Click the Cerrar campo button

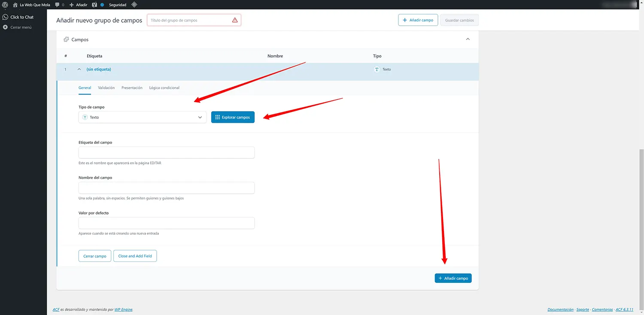(x=94, y=256)
